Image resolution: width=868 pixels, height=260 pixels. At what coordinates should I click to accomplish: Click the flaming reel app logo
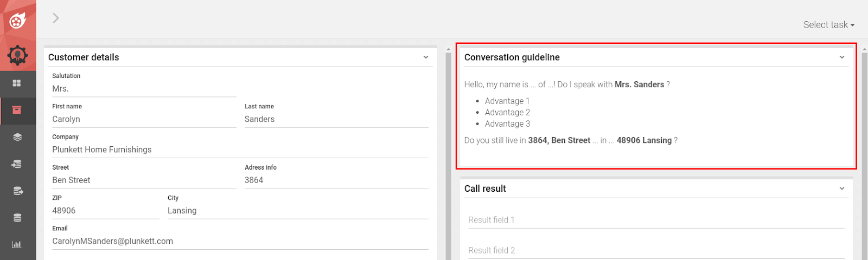[17, 21]
